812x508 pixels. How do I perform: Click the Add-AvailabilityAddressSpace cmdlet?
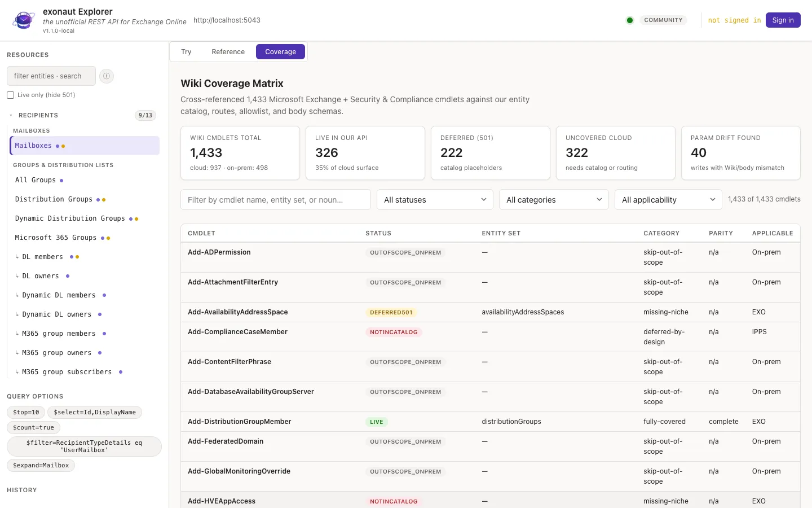[x=238, y=312]
